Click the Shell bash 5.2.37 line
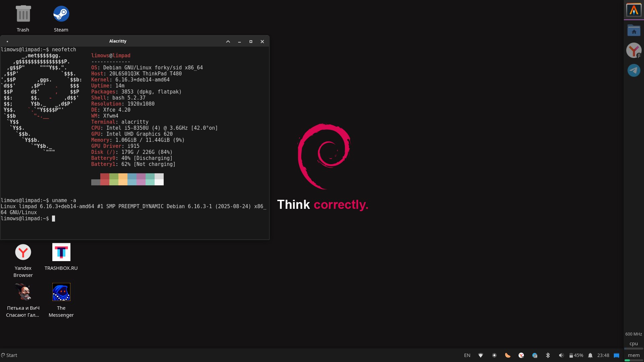Screen dimensions: 644x362 118,98
